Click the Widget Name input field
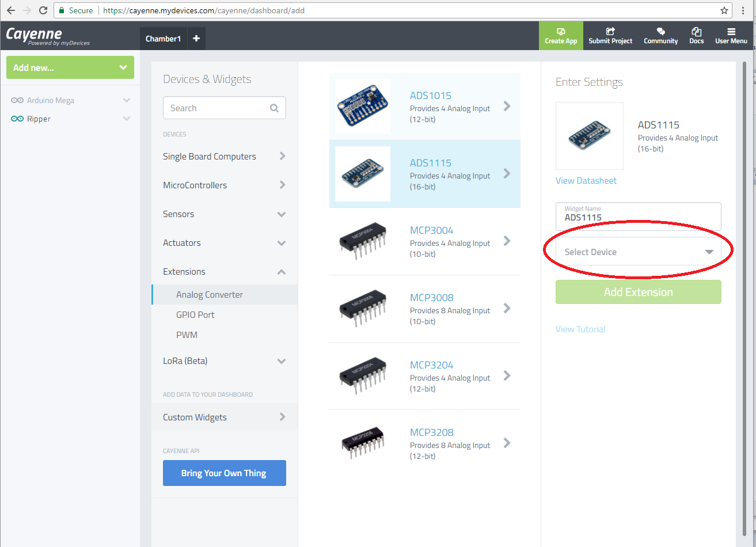 [x=639, y=216]
